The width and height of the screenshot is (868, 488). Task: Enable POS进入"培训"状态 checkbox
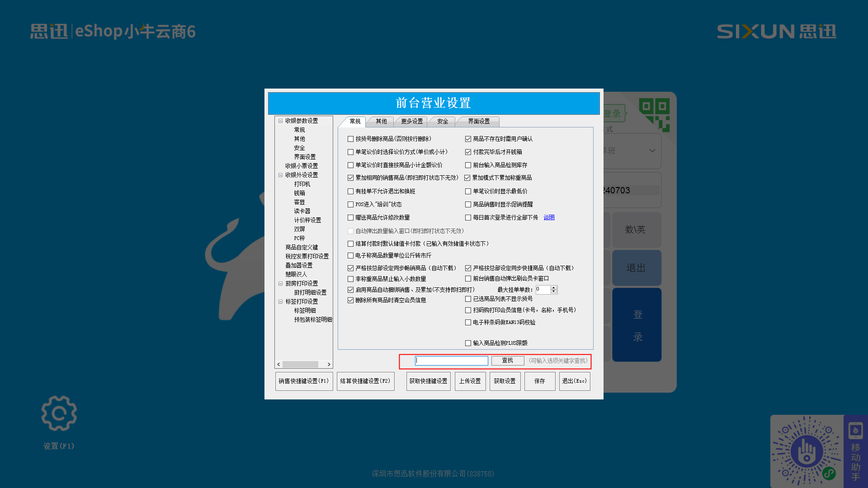[x=350, y=204]
